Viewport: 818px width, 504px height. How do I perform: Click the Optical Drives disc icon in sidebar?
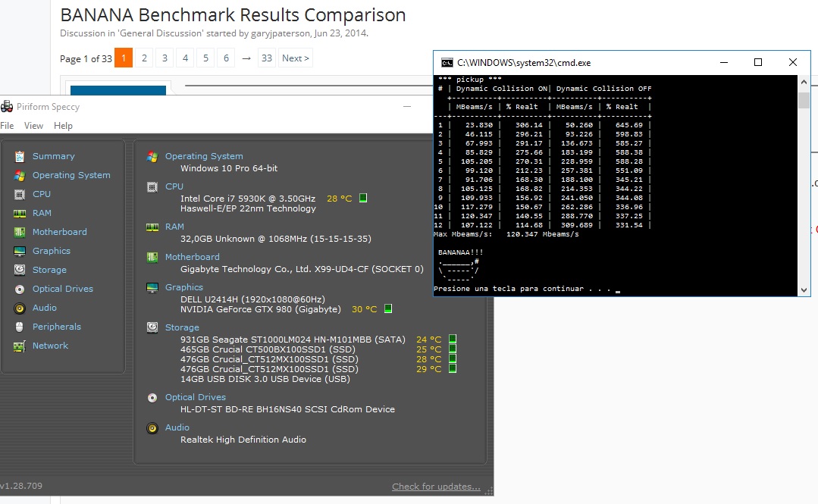(x=19, y=289)
